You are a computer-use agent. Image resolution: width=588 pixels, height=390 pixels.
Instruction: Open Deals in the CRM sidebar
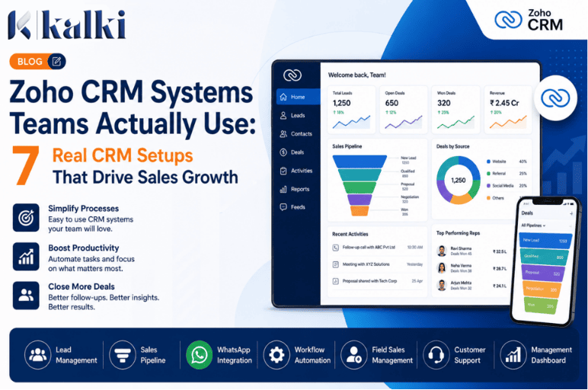298,152
